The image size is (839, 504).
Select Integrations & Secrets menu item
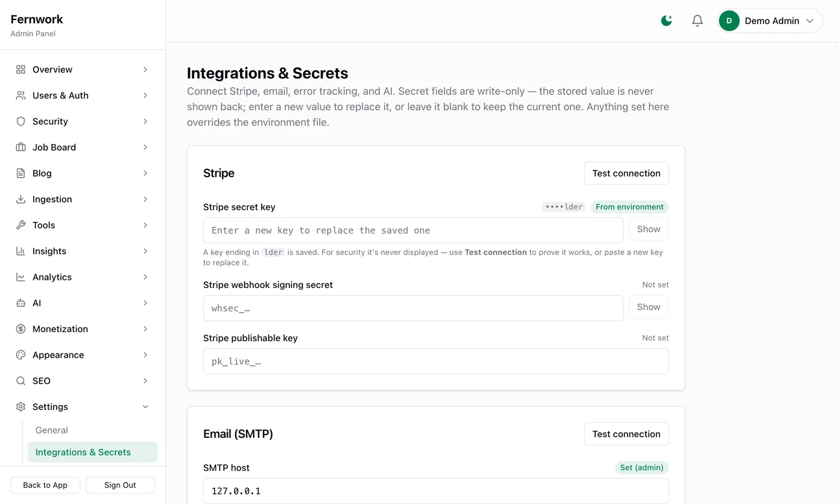pyautogui.click(x=93, y=452)
